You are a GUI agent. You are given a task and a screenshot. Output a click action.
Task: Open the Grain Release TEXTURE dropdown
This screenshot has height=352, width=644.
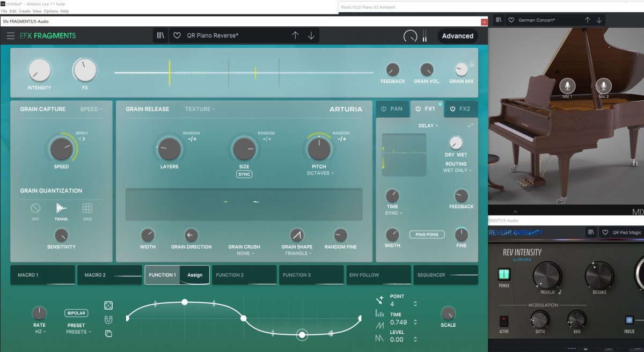[200, 109]
